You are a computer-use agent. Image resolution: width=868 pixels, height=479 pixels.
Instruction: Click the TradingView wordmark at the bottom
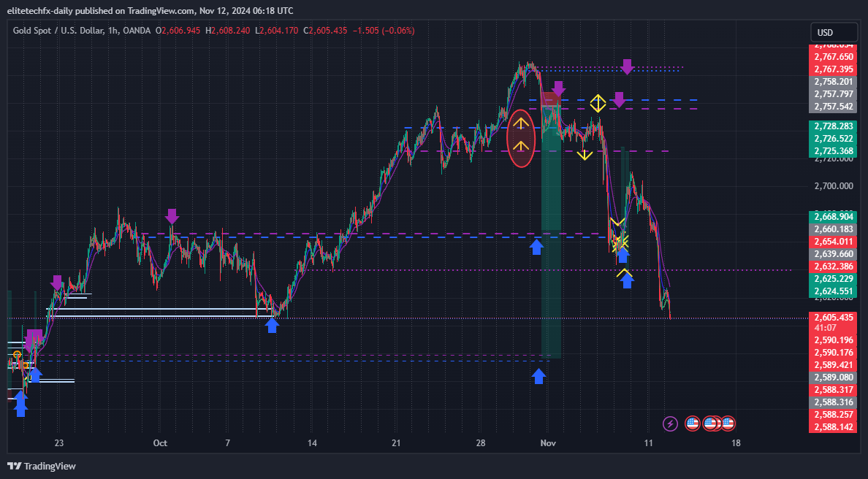[50, 467]
